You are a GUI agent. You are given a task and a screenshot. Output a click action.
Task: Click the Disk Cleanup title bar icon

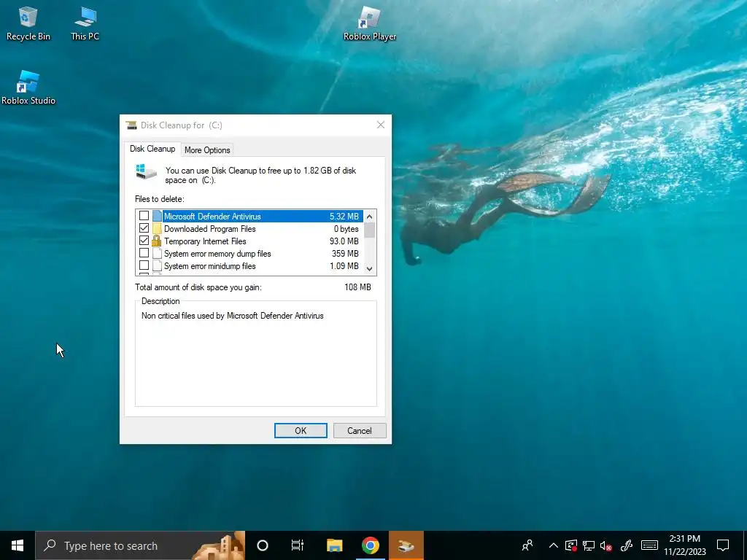pos(131,125)
